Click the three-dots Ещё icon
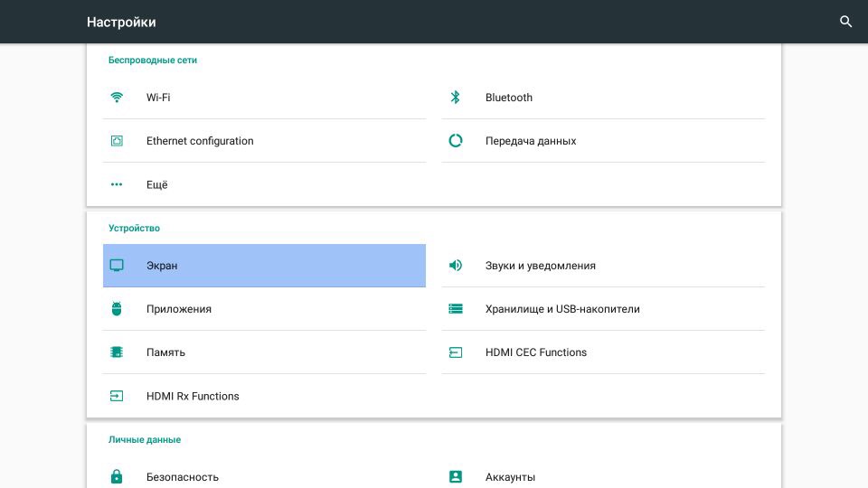Image resolution: width=868 pixels, height=488 pixels. click(117, 184)
